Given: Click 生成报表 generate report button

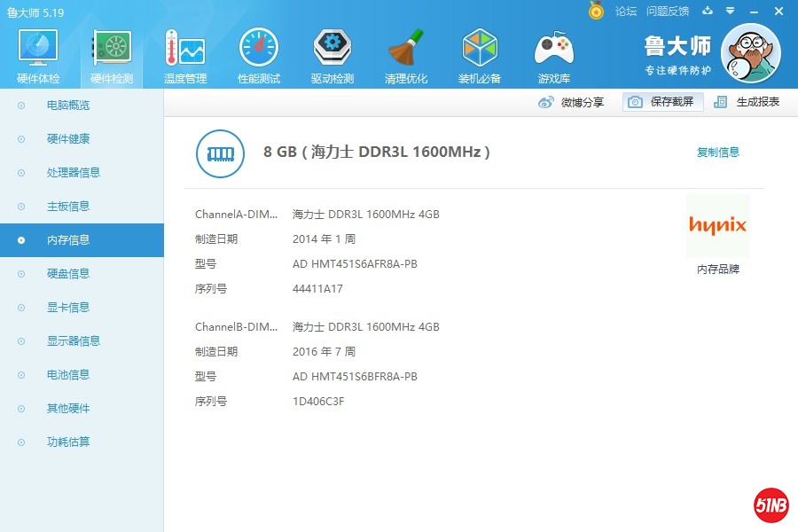Looking at the screenshot, I should (x=747, y=102).
